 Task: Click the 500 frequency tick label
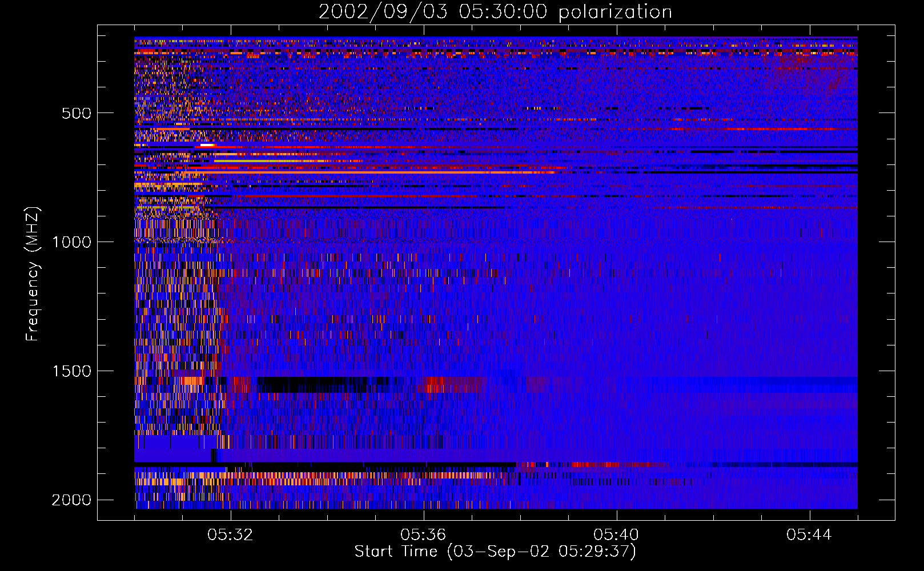point(77,113)
